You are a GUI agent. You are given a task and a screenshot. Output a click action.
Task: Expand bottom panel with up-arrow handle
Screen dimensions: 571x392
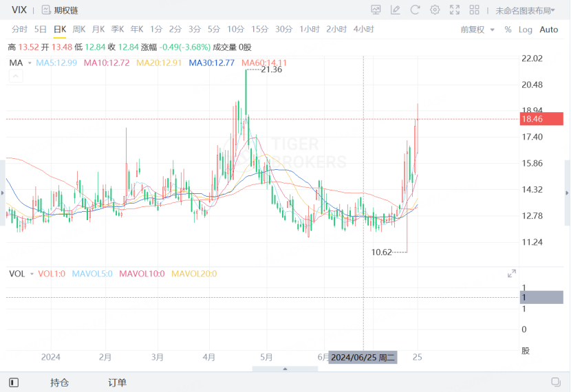(285, 369)
